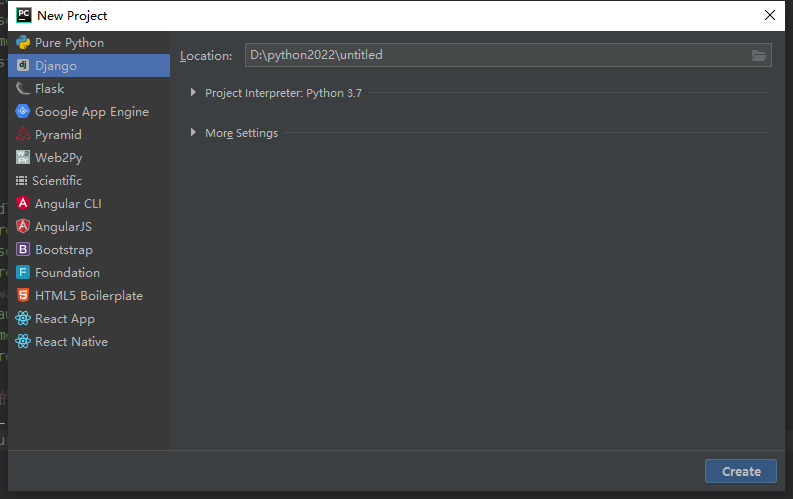Select the 'Angular CLI' label
793x499 pixels.
(x=68, y=204)
